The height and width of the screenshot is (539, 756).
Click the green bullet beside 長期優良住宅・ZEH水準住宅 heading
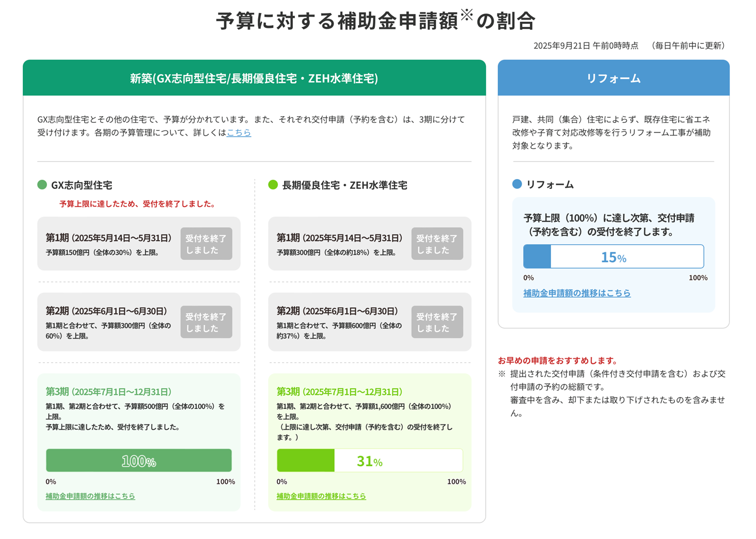click(x=273, y=185)
